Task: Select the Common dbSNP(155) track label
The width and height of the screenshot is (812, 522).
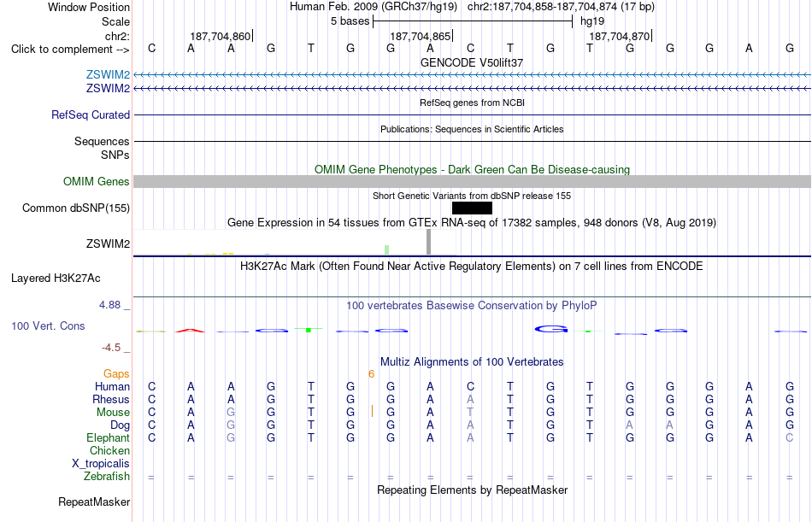Action: click(x=76, y=208)
